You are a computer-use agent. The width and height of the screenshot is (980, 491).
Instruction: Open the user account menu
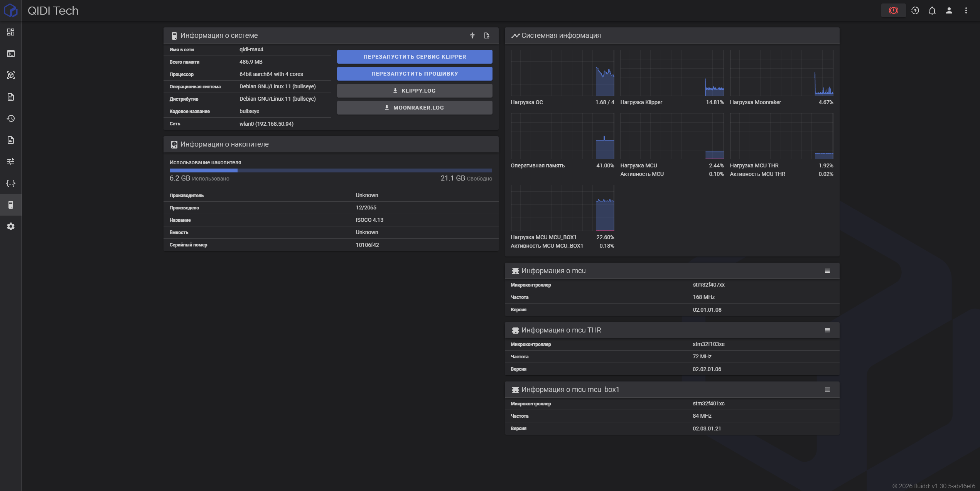coord(949,10)
